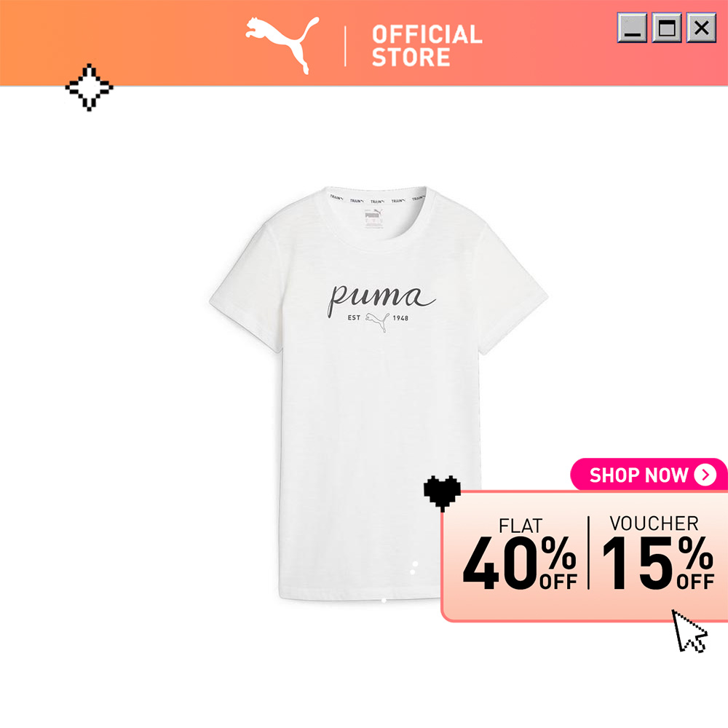Click the arrow circle in Shop Now
This screenshot has height=728, width=728.
point(705,475)
